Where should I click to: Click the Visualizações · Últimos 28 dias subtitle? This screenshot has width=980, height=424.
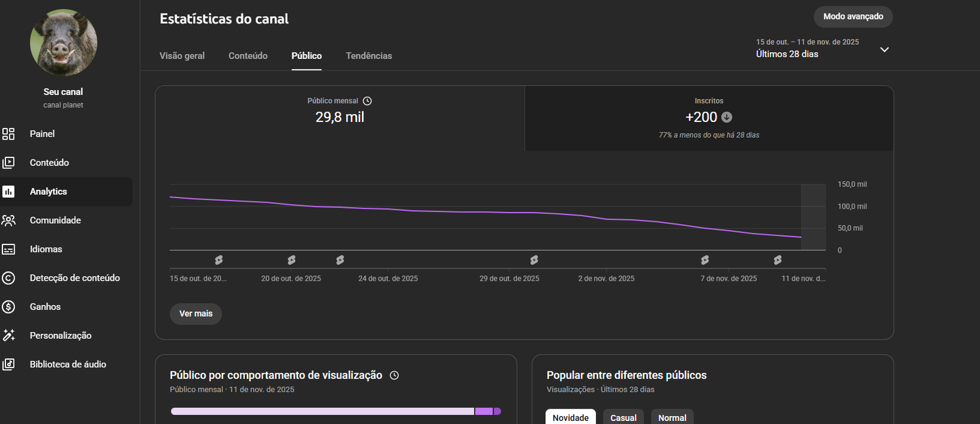click(600, 390)
